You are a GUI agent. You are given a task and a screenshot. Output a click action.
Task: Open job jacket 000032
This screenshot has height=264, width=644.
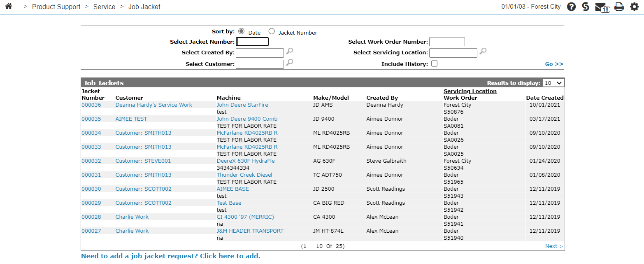coord(91,161)
